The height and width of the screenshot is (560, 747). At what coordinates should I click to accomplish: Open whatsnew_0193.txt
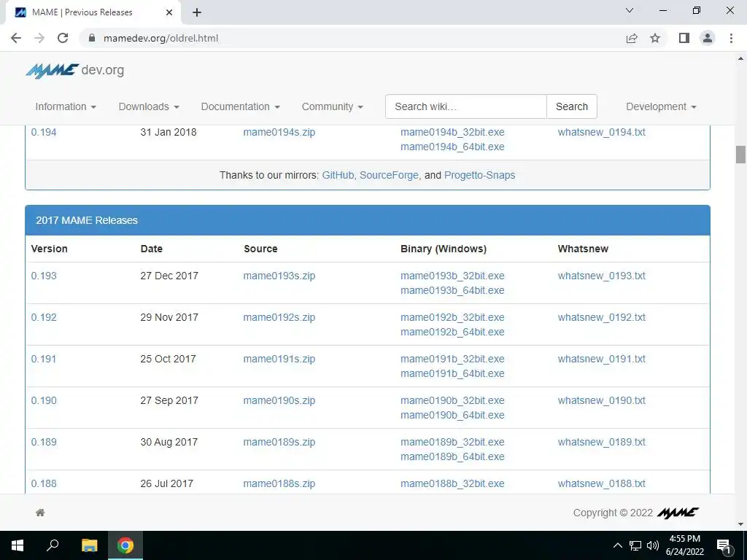[x=601, y=276]
